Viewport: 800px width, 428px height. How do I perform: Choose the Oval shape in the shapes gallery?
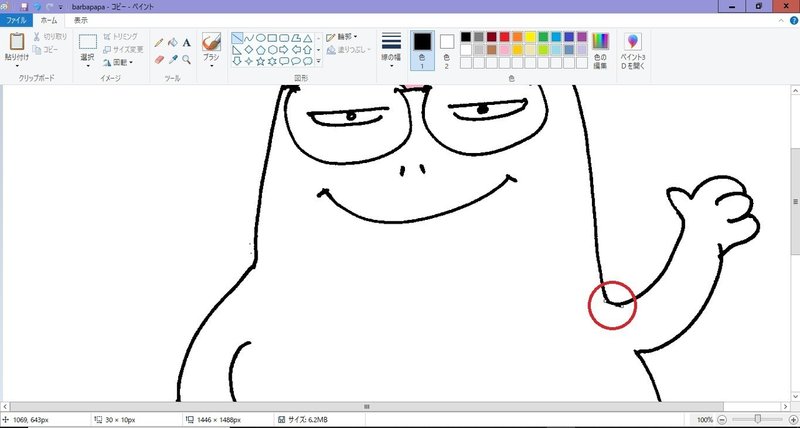[x=261, y=38]
